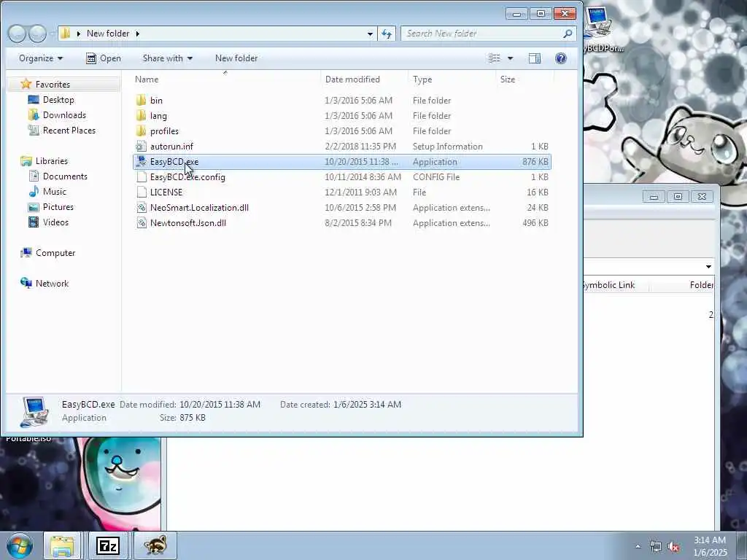
Task: Click the 496 KB size of Newtonsoft.Json.dll
Action: coord(535,223)
